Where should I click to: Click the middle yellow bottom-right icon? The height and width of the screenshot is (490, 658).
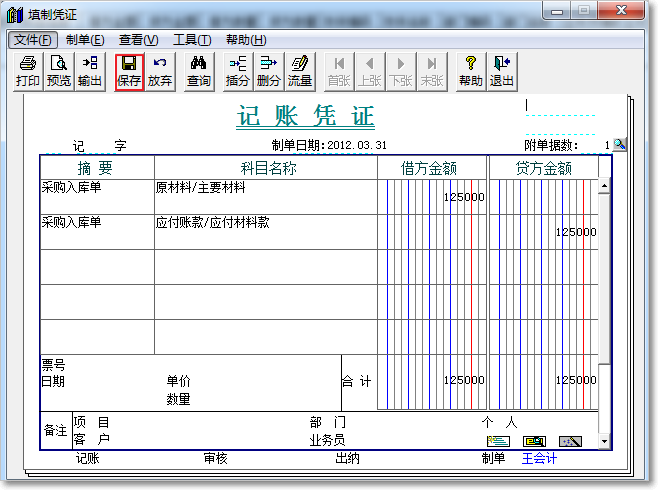(535, 441)
